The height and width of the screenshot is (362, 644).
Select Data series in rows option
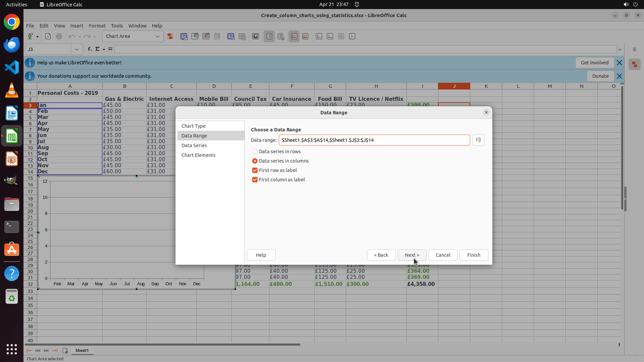point(255,152)
